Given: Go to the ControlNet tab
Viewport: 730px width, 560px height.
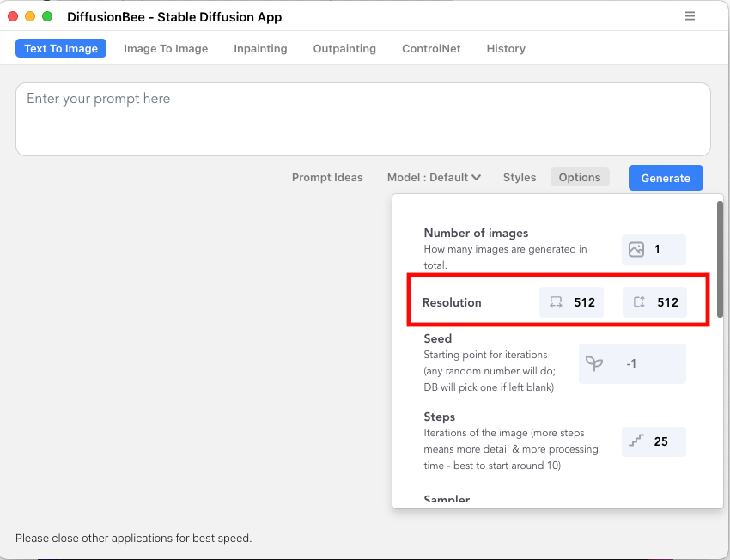Looking at the screenshot, I should (431, 48).
